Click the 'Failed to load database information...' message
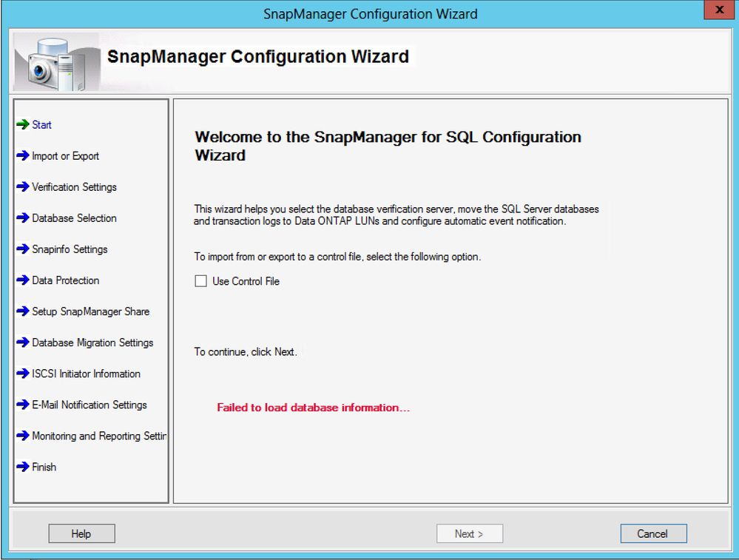The width and height of the screenshot is (739, 560). point(314,408)
